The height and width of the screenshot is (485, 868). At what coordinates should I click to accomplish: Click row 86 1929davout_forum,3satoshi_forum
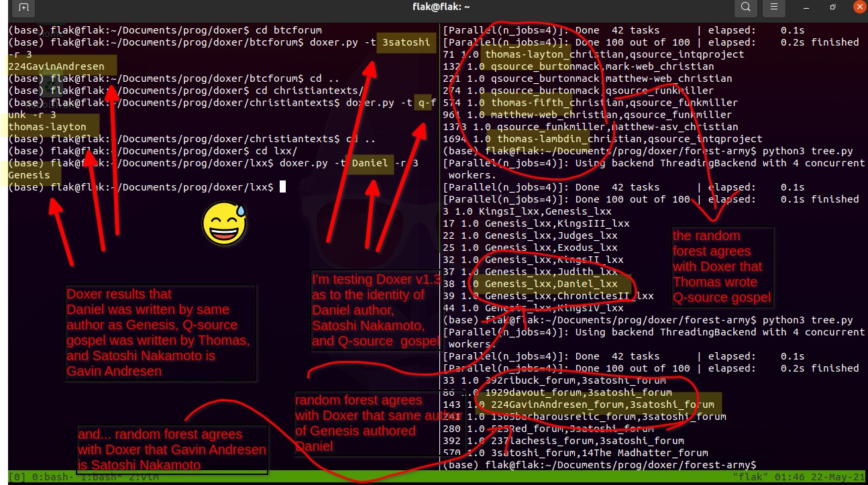click(x=557, y=392)
